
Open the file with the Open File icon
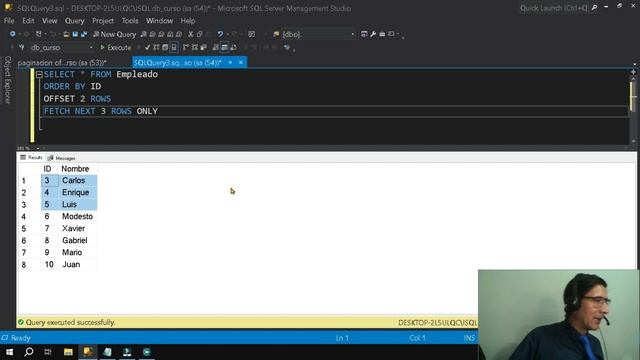pos(66,34)
